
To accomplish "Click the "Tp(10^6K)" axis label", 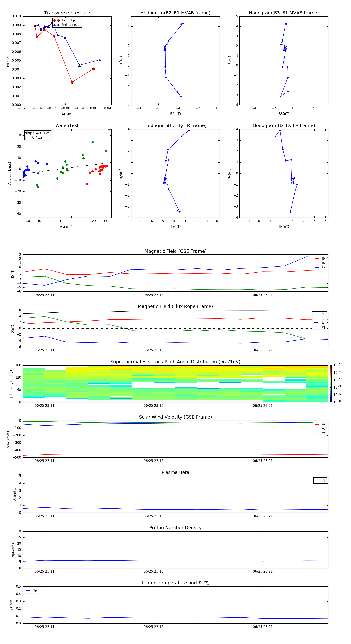I will click(x=11, y=605).
